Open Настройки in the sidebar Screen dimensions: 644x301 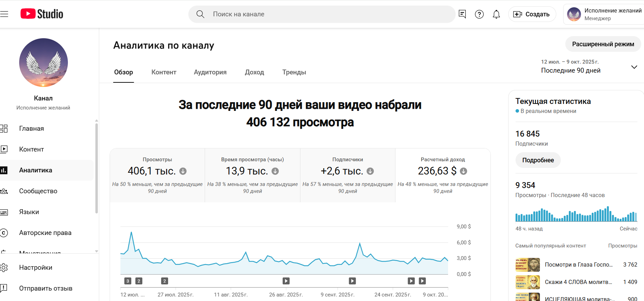pos(47,268)
